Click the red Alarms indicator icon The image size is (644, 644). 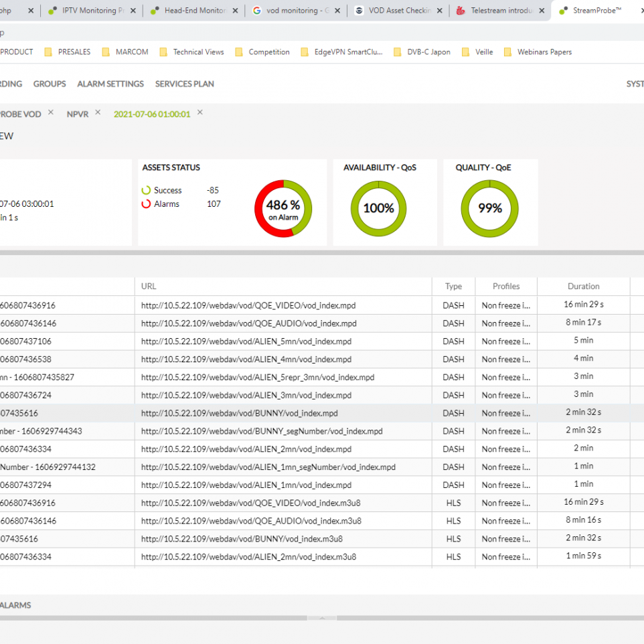coord(145,205)
